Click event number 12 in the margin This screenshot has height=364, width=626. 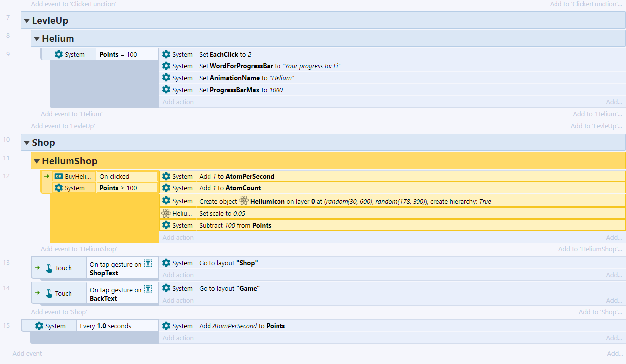tap(6, 176)
